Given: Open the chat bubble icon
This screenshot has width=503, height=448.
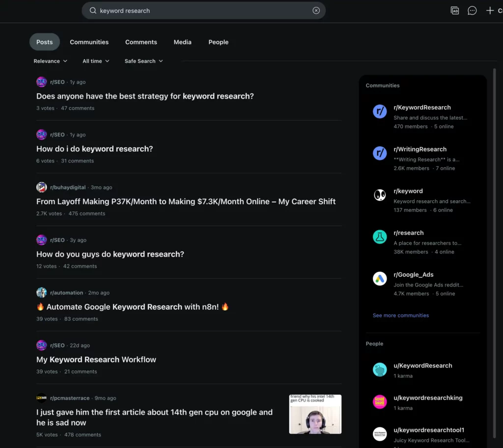Looking at the screenshot, I should [472, 11].
